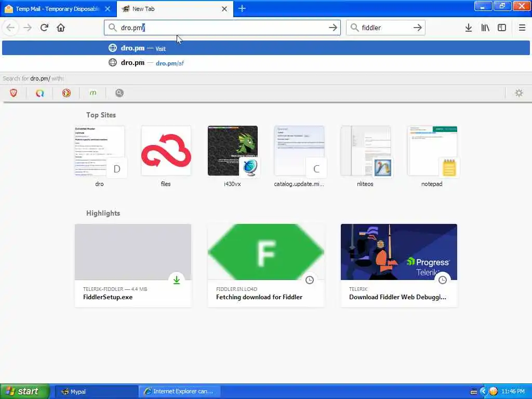Reload the current page
Viewport: 532px width, 399px height.
tap(44, 28)
